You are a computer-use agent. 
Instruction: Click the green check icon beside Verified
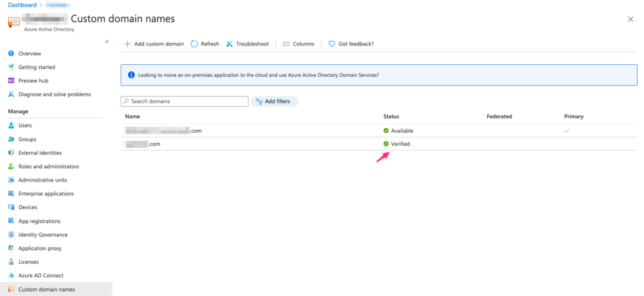tap(386, 144)
